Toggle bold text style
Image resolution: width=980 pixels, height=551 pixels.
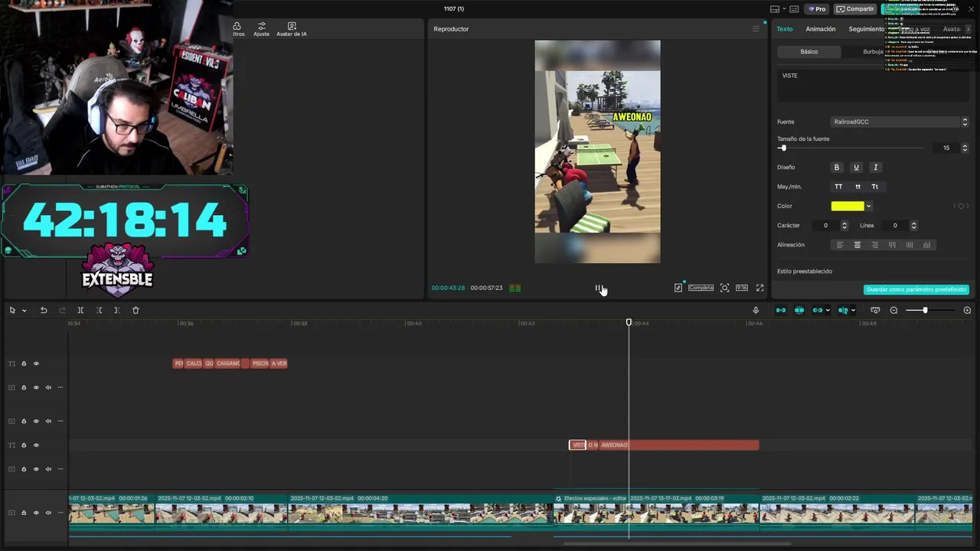(x=837, y=167)
